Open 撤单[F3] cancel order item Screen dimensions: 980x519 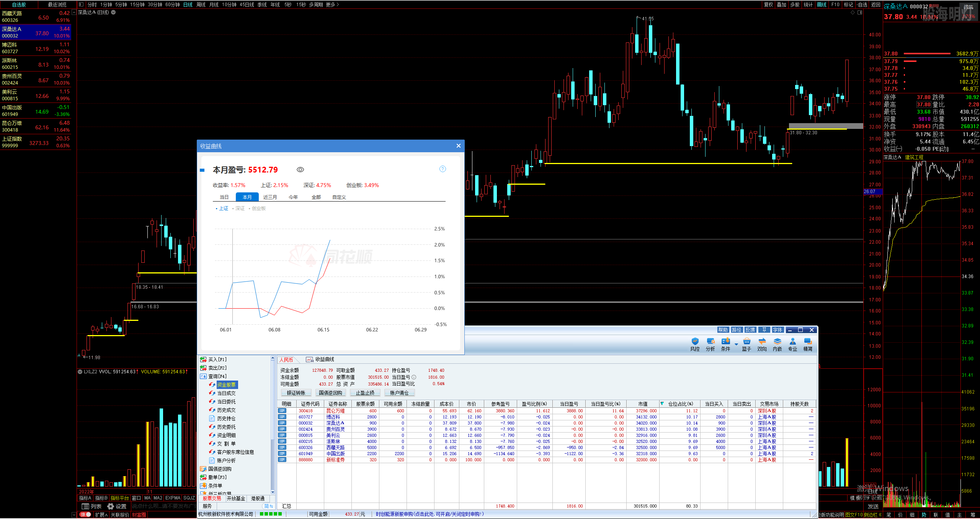(x=213, y=477)
